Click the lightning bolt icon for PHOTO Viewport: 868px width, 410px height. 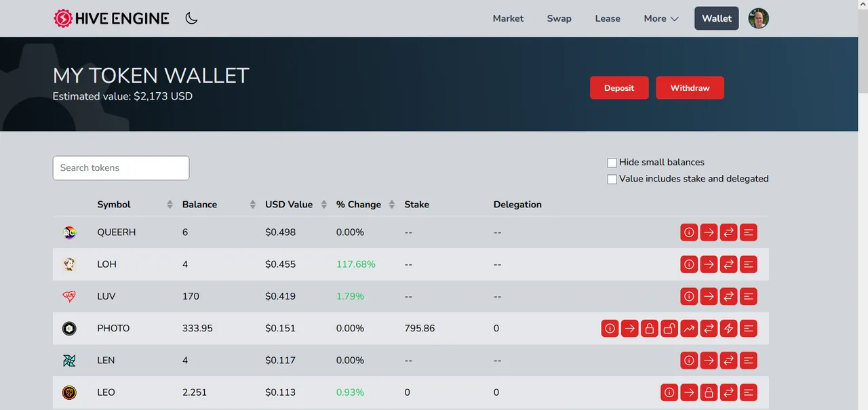tap(728, 329)
